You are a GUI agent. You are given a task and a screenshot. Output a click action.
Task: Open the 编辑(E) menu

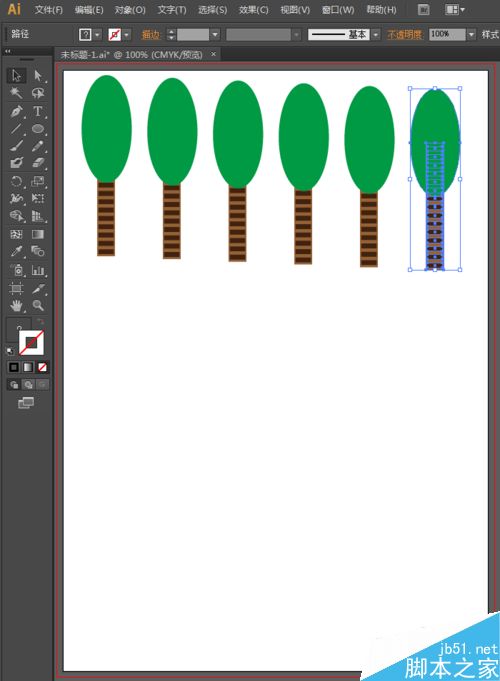89,10
